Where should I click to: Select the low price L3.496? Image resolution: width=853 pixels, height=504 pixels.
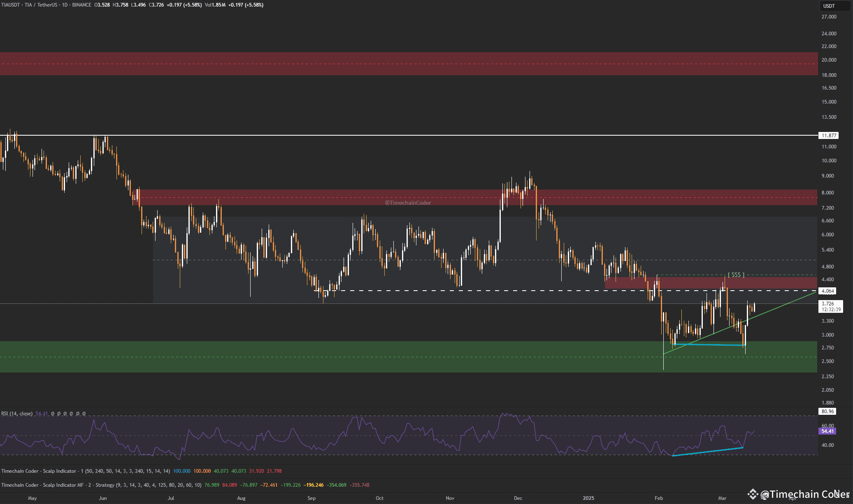[x=138, y=5]
